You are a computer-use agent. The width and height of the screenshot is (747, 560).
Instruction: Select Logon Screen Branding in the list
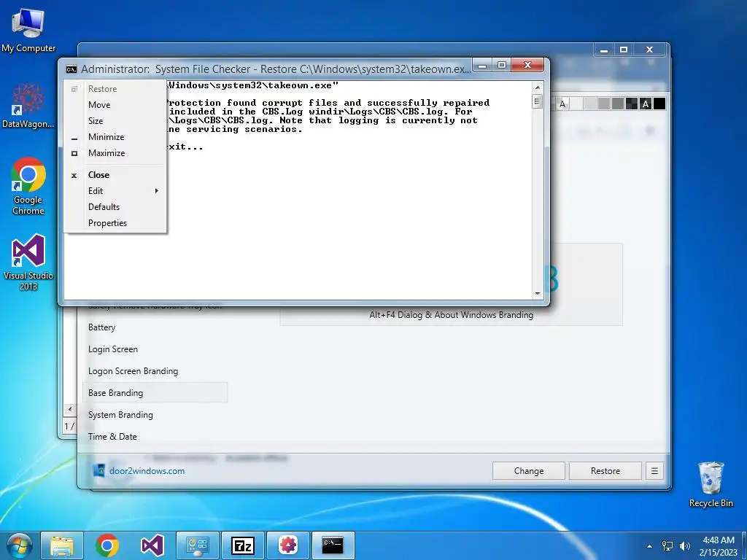point(155,371)
